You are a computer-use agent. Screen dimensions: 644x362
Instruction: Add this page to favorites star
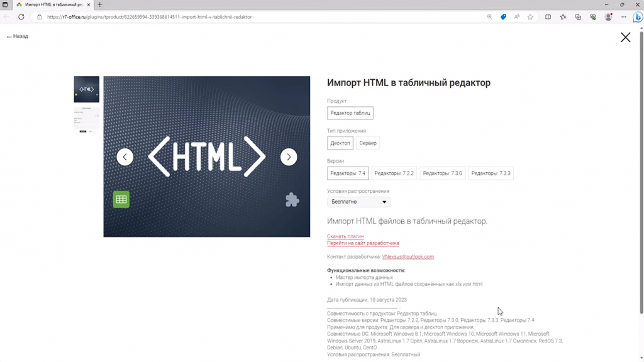530,17
